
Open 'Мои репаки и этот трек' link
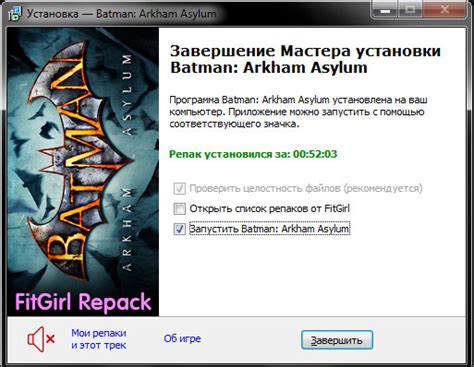point(99,339)
